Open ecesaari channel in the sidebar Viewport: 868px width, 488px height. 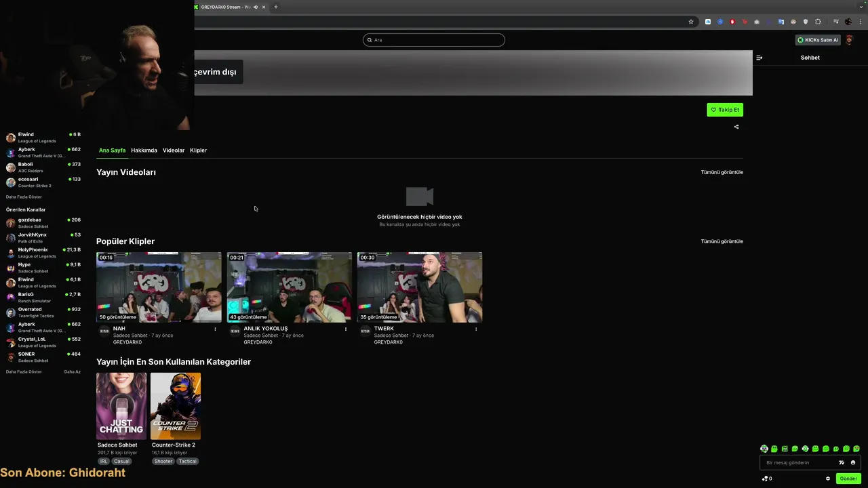[43, 182]
